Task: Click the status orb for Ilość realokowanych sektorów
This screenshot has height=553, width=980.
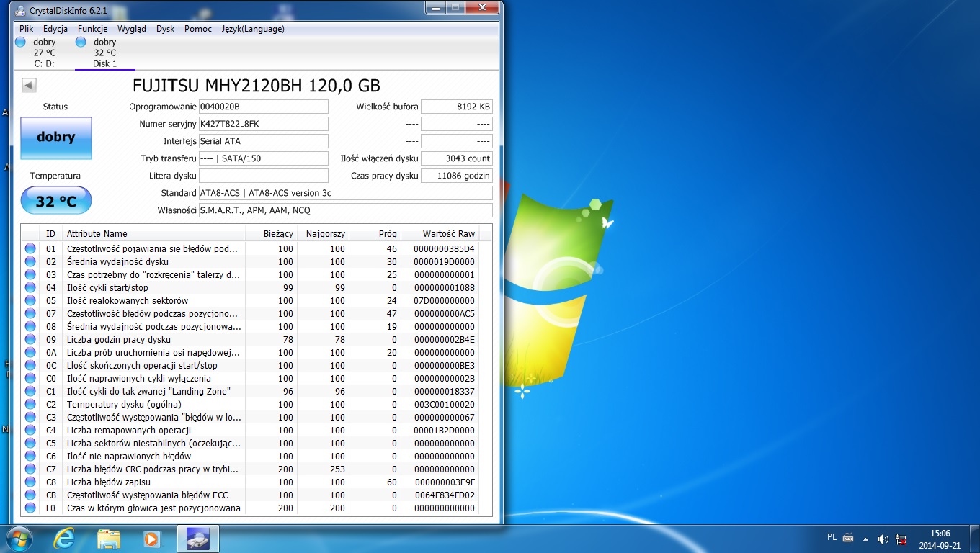Action: point(30,300)
